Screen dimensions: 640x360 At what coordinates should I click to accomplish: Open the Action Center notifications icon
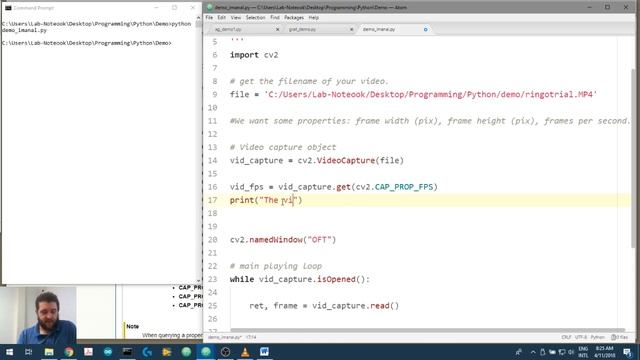[627, 352]
